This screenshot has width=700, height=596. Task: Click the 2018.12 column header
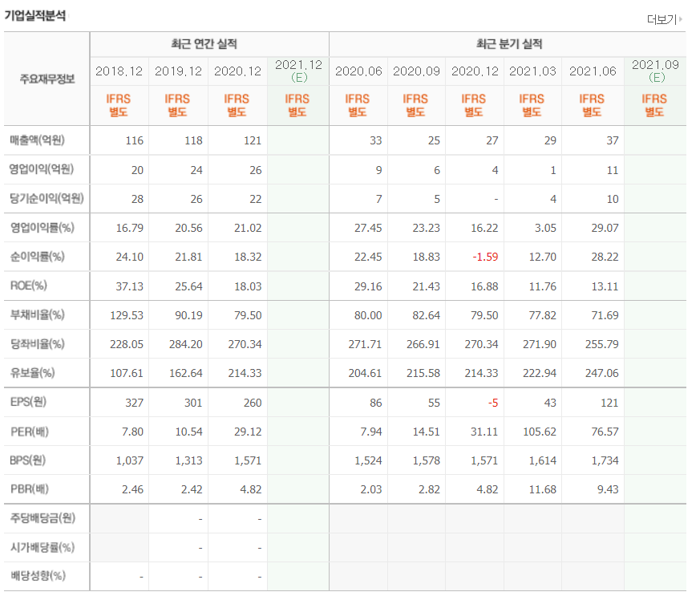[x=118, y=71]
